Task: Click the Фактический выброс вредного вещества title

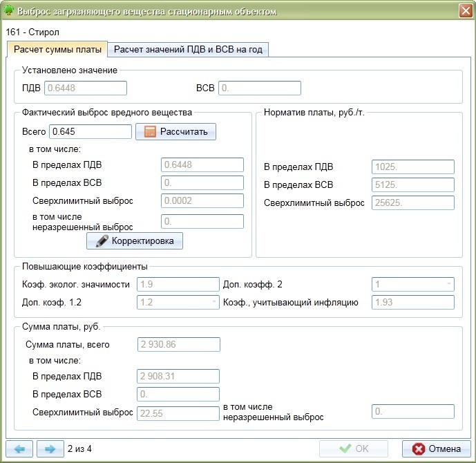Action: pos(107,113)
